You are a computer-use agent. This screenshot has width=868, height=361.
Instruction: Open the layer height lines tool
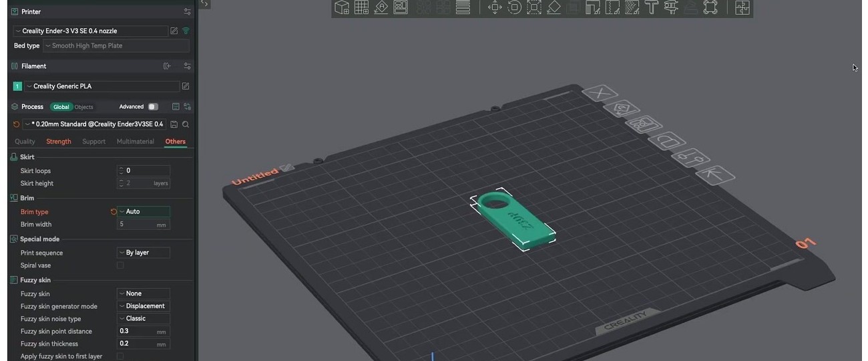[463, 7]
